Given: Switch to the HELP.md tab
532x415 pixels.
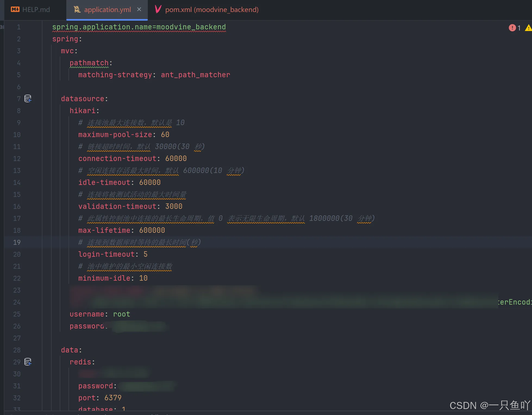Looking at the screenshot, I should point(36,10).
